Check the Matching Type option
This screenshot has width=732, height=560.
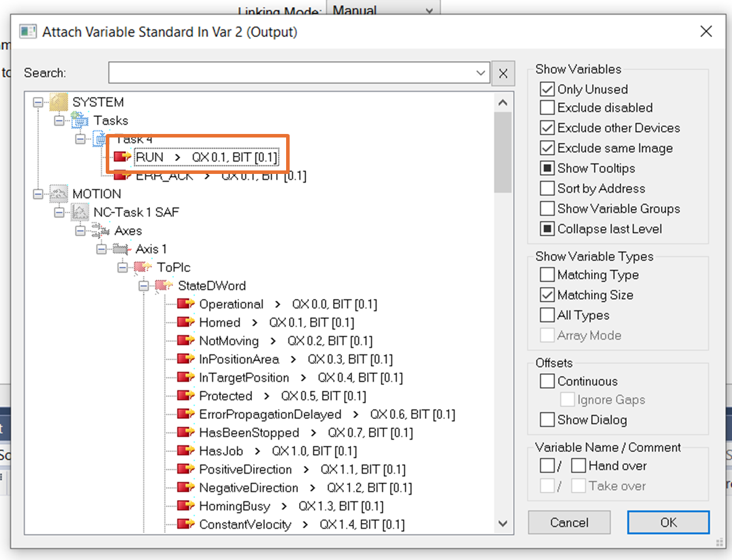coord(547,274)
